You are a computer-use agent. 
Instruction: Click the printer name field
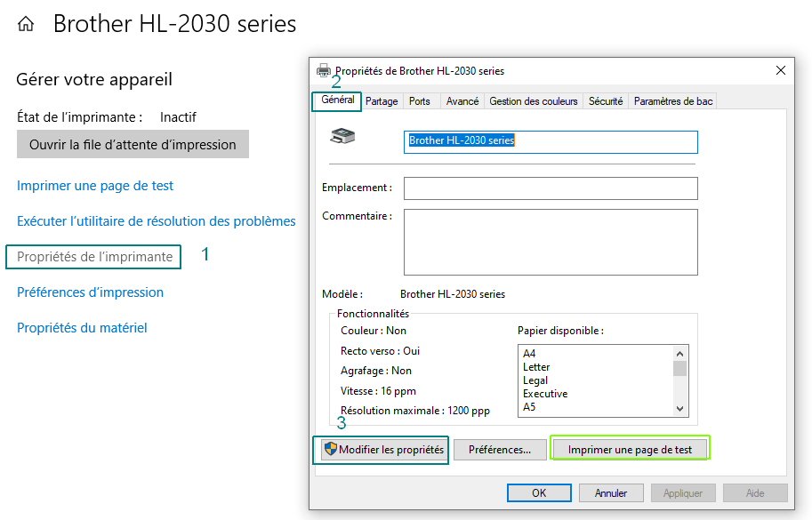tap(551, 142)
